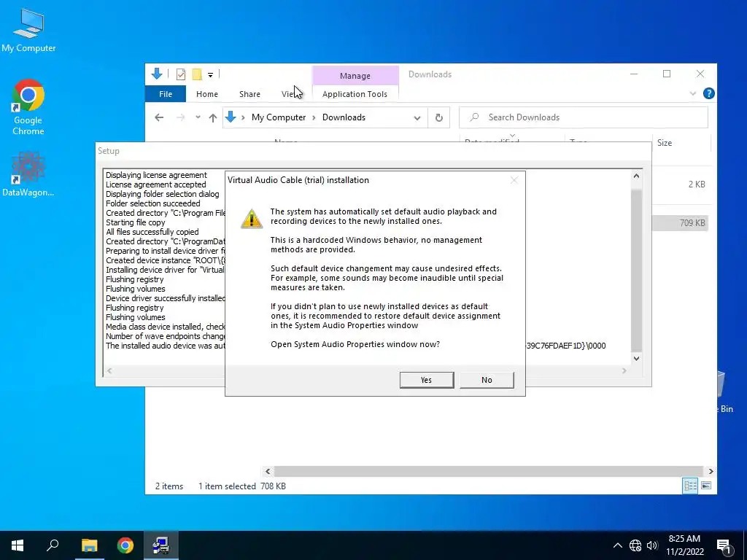Expand the Quick Access Toolbar customize dropdown

pos(210,74)
